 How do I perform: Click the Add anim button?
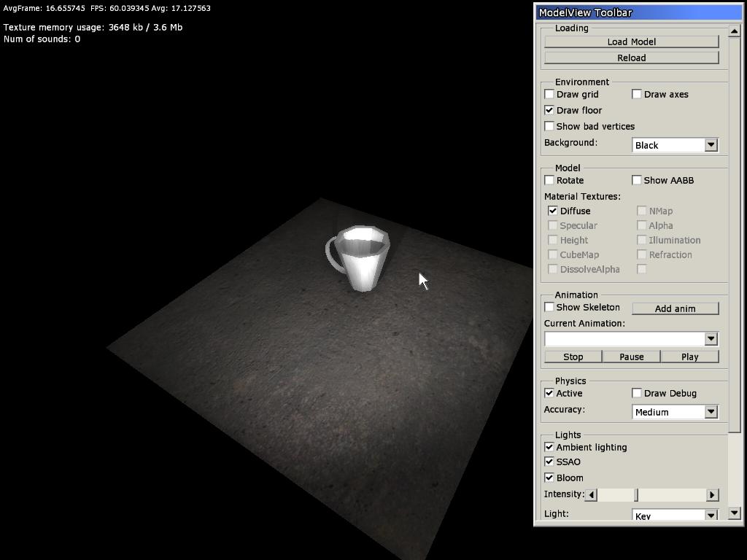675,308
